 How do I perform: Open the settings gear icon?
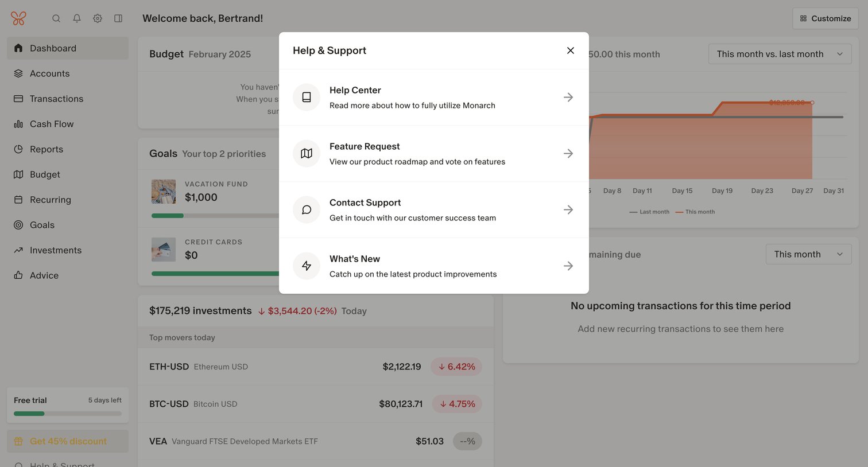point(98,18)
